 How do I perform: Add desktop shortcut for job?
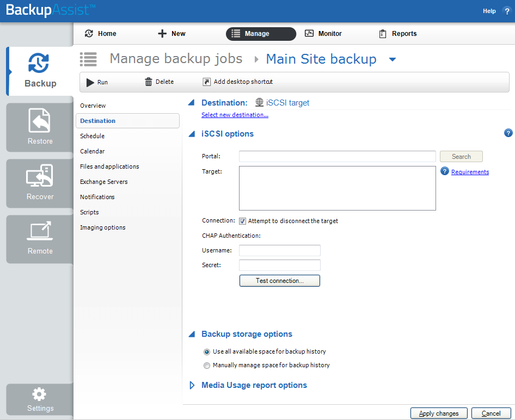point(238,82)
